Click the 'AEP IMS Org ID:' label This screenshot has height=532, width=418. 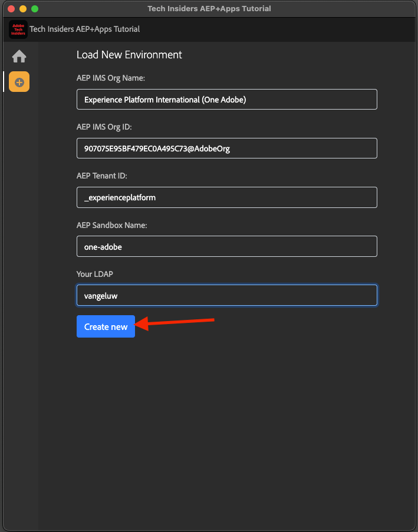108,127
